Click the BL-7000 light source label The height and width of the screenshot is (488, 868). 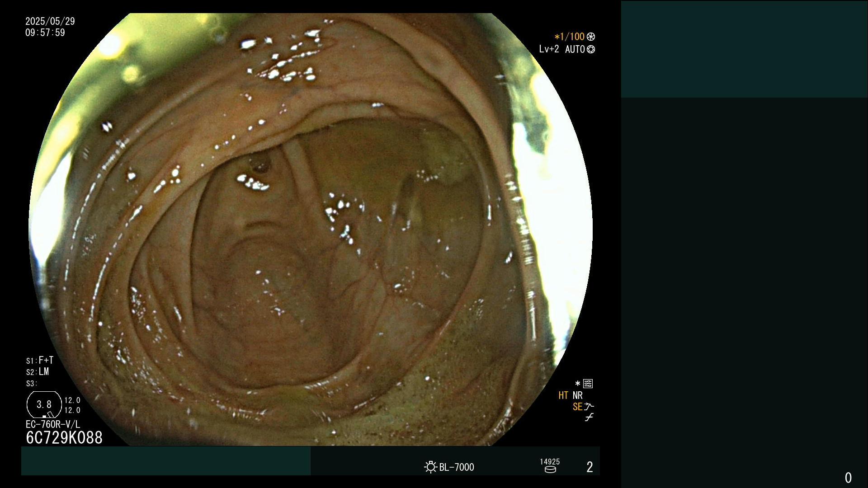coord(457,467)
